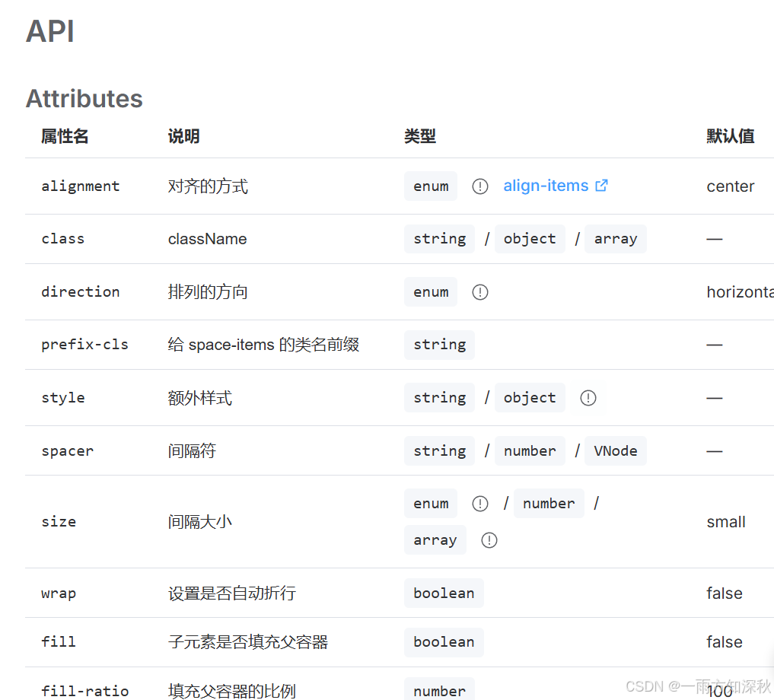
Task: Click the info icon beside size array
Action: [489, 539]
